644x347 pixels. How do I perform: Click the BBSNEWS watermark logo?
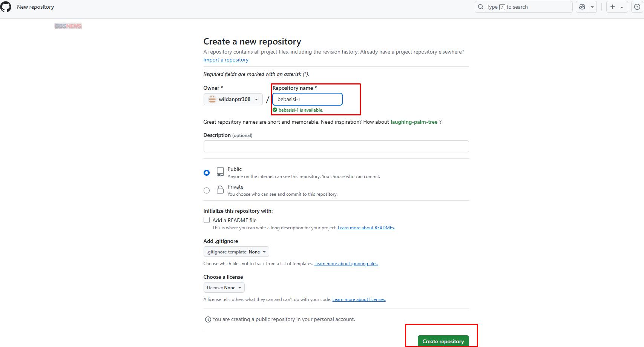tap(68, 26)
